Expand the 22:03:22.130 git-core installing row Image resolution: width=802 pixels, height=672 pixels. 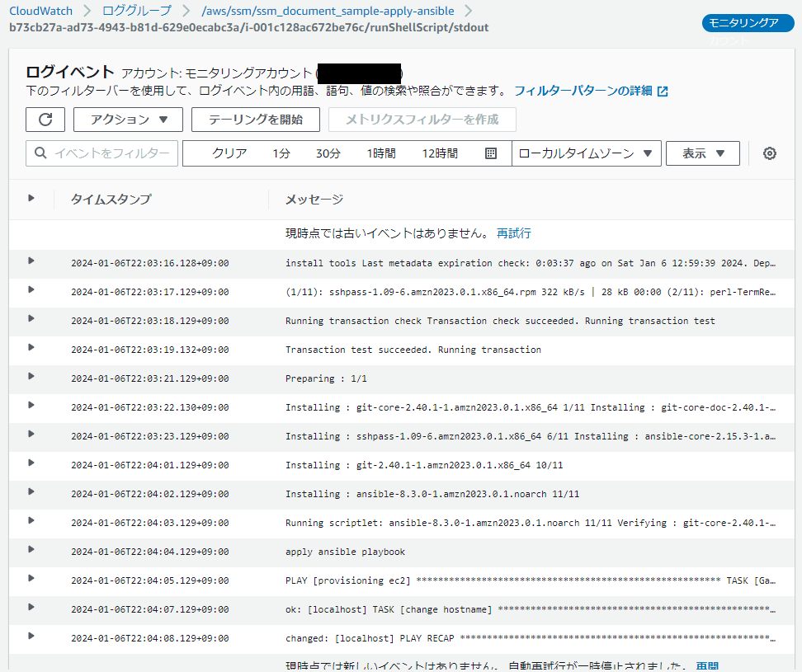(31, 405)
